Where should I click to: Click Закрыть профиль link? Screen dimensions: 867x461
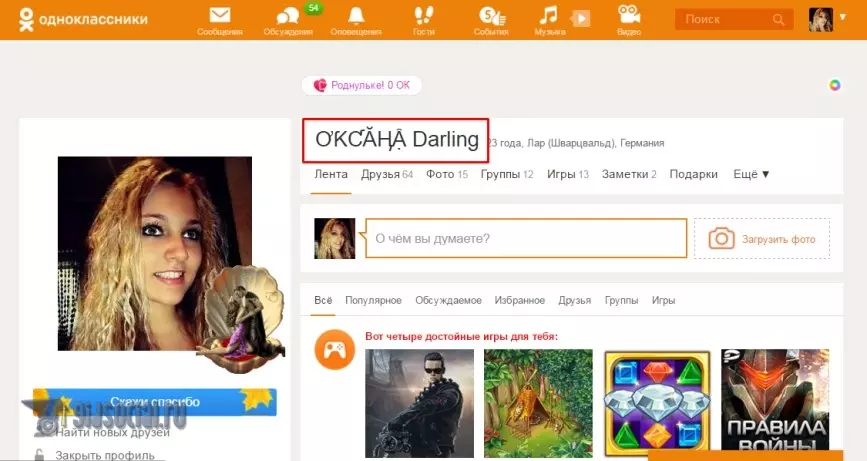pos(104,454)
